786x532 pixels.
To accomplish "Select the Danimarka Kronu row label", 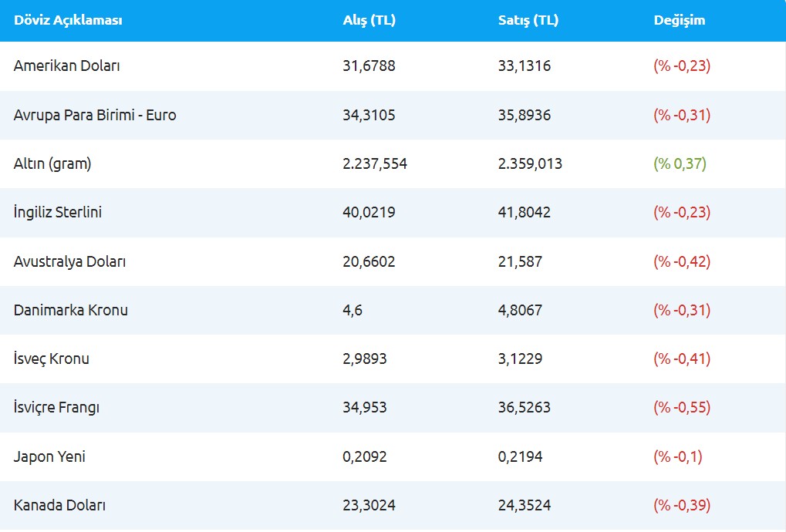I will coord(71,310).
